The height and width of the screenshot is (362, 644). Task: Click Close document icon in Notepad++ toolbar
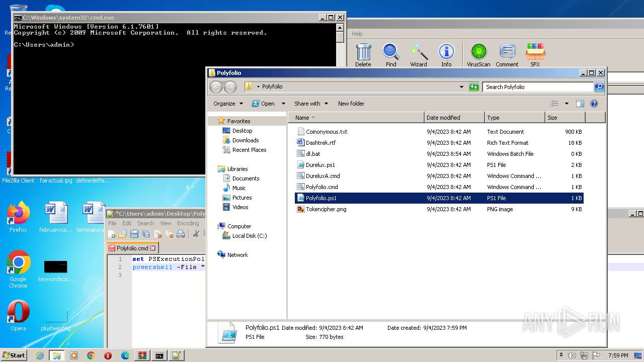click(x=157, y=234)
